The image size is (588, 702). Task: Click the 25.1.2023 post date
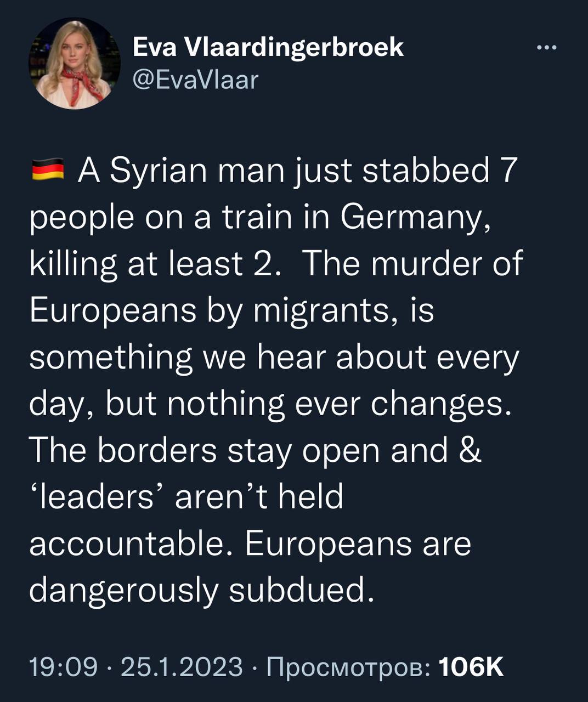tap(181, 667)
